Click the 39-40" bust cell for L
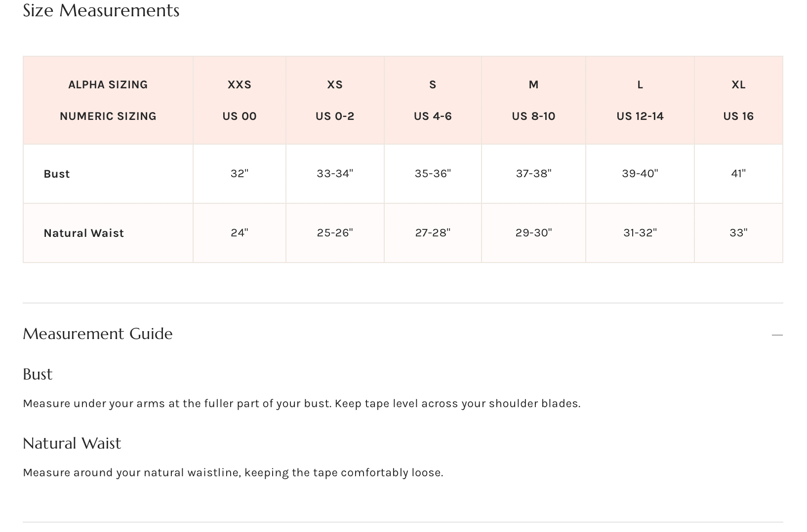Viewport: 807px width, 532px height. (x=640, y=174)
